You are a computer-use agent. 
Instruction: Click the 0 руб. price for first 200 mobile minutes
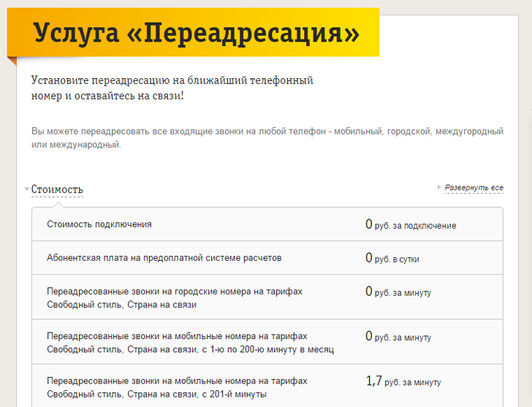[x=398, y=338]
